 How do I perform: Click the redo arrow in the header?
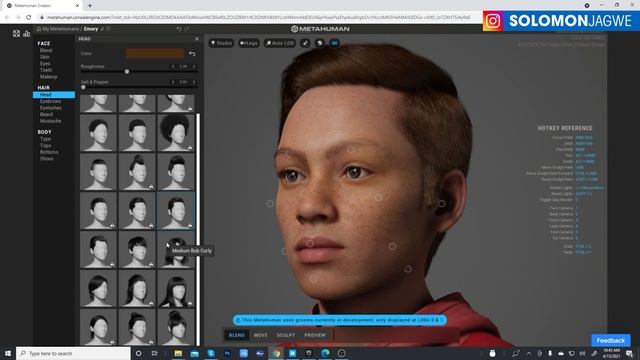[187, 29]
